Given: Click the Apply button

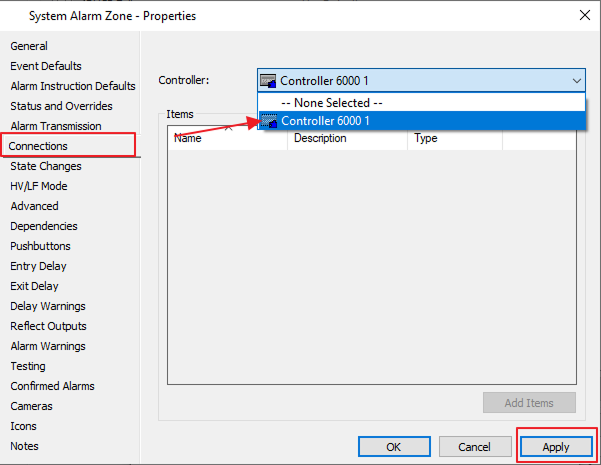Looking at the screenshot, I should tap(555, 447).
